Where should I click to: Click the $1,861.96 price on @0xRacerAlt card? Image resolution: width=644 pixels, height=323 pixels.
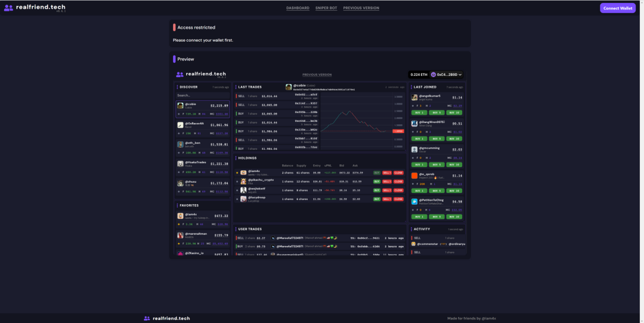click(x=219, y=125)
